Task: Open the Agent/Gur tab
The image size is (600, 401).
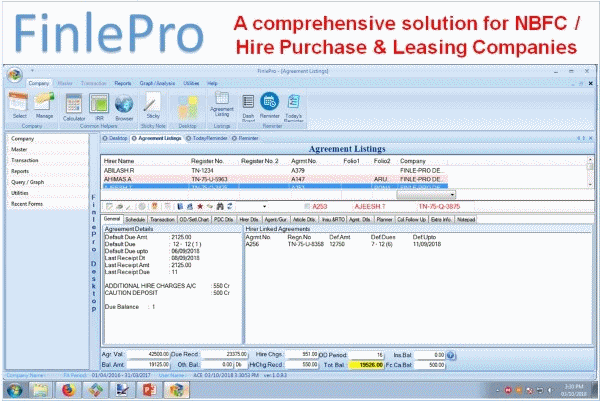Action: pos(276,220)
